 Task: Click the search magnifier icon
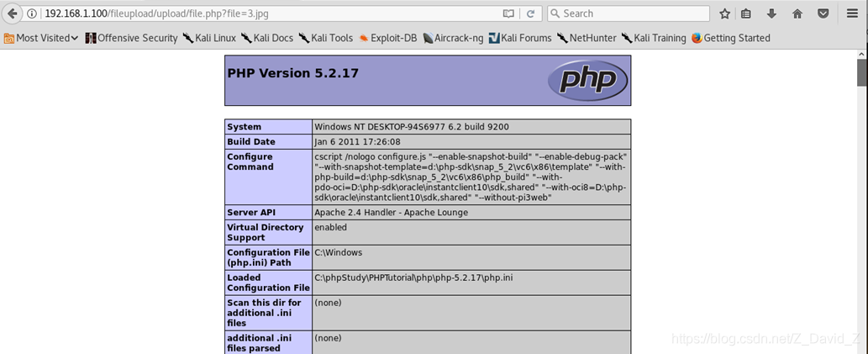(555, 13)
